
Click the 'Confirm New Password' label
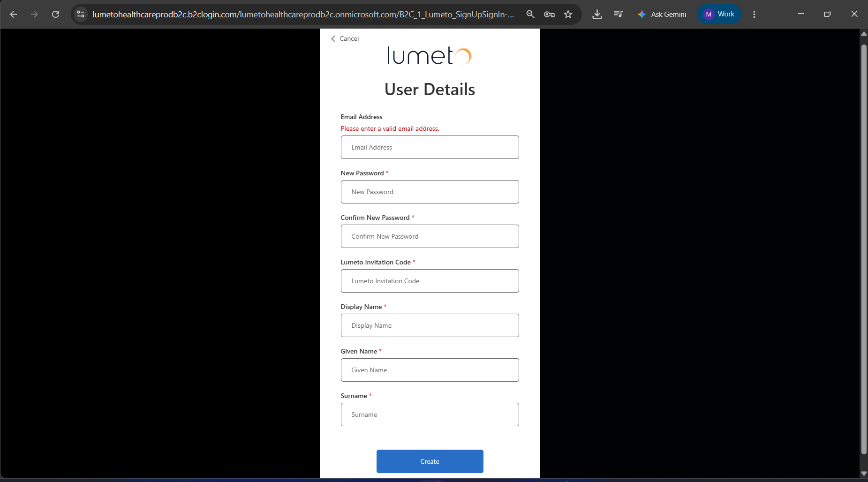(x=375, y=218)
